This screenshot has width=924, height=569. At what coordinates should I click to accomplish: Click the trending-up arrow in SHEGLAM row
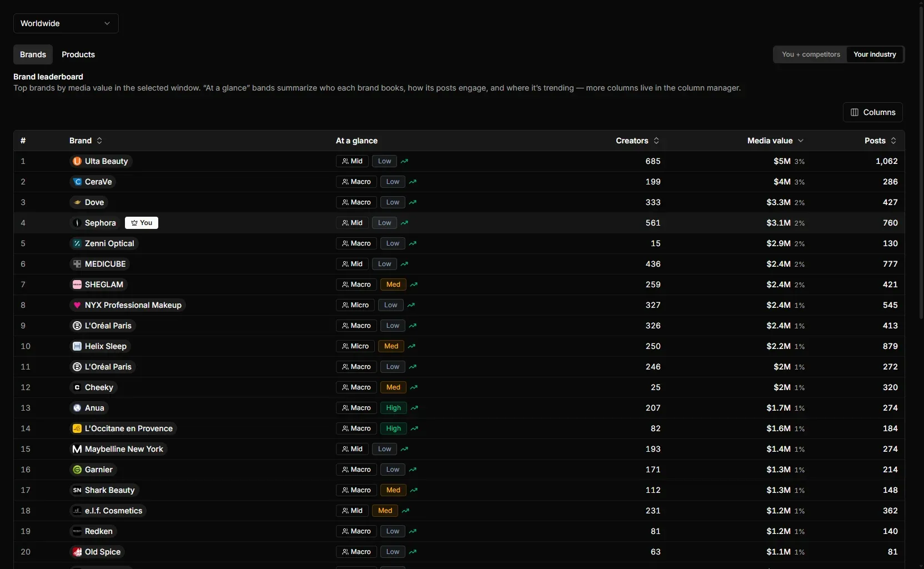coord(414,284)
